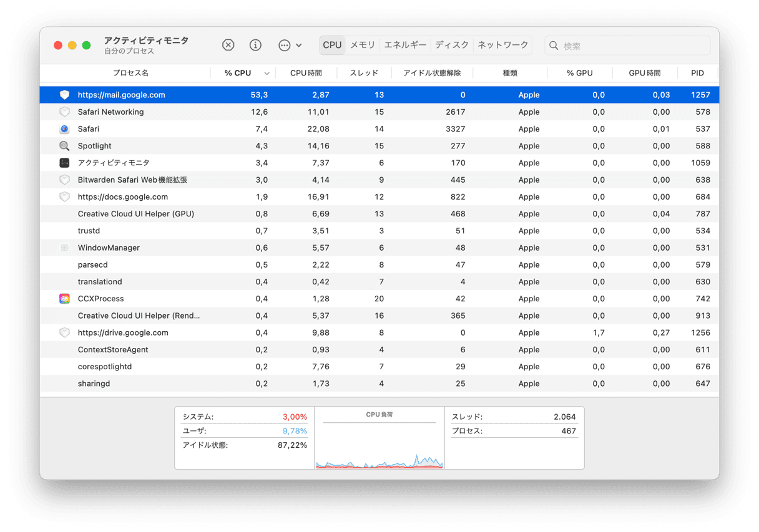Select Bitwarden Safari Web機能拡張 process
This screenshot has height=532, width=759.
pyautogui.click(x=132, y=180)
